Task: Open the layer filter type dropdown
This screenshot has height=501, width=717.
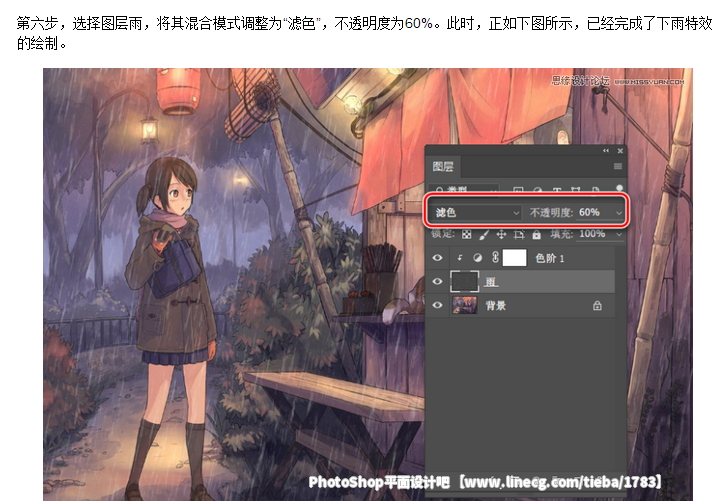Action: click(x=464, y=189)
